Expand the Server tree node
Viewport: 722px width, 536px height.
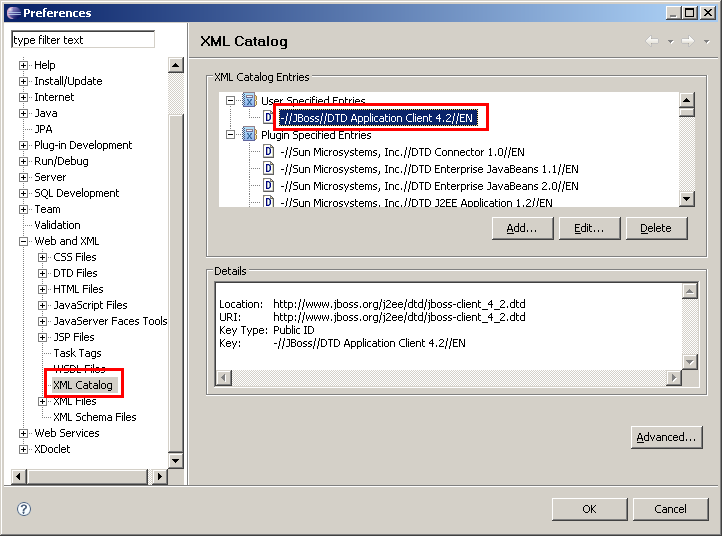click(x=23, y=177)
